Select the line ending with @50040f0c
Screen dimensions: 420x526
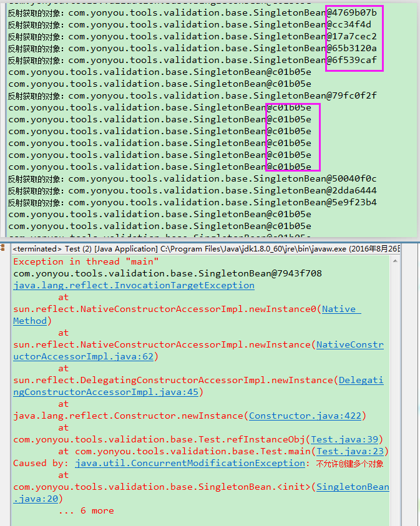click(x=192, y=178)
